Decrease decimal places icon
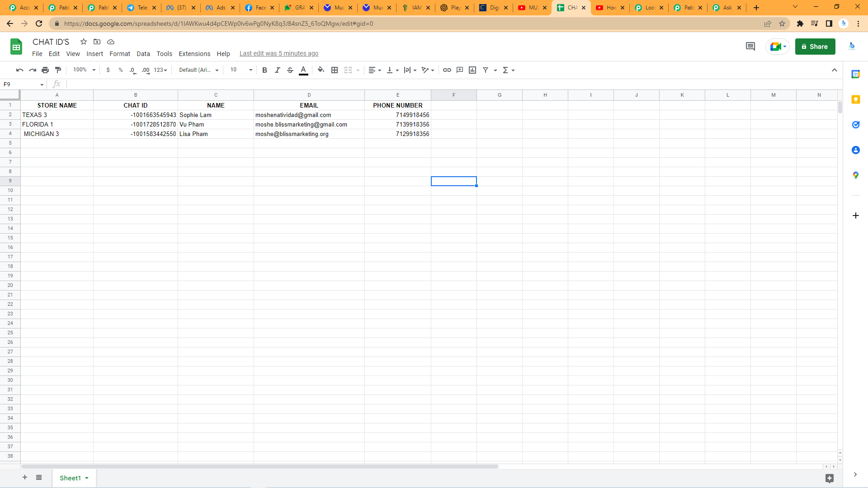868x488 pixels. point(132,70)
